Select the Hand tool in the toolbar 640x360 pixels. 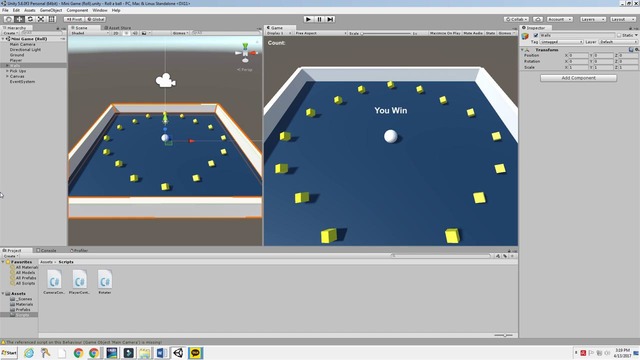(8, 19)
